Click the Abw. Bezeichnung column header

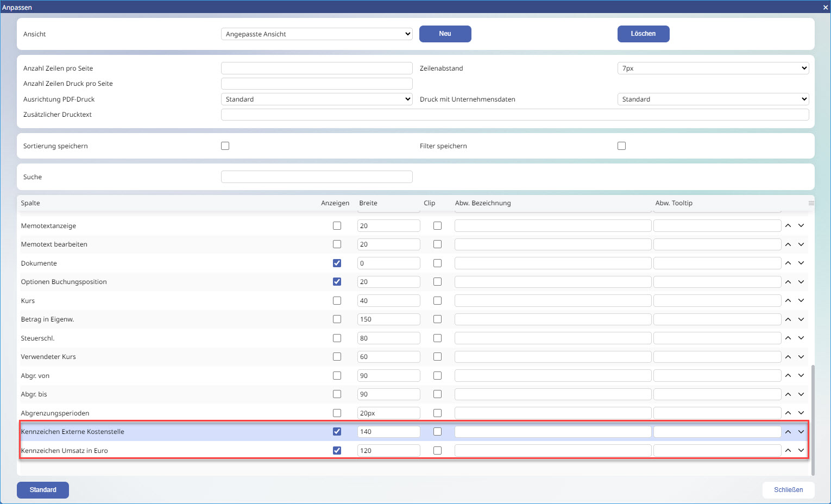tap(482, 203)
